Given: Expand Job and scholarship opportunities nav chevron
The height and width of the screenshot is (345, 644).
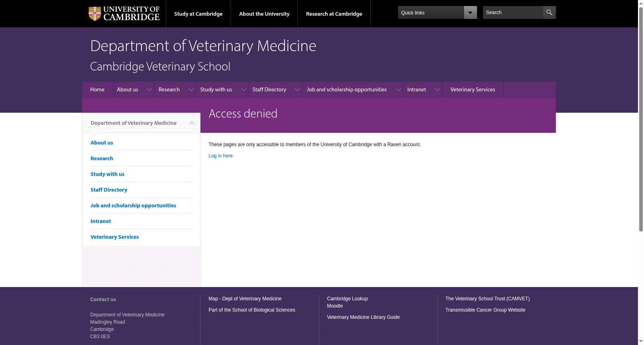Looking at the screenshot, I should tap(398, 89).
